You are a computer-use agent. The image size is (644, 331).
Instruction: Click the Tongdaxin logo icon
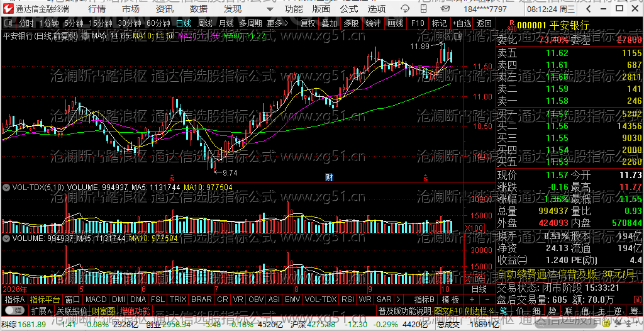(x=8, y=9)
